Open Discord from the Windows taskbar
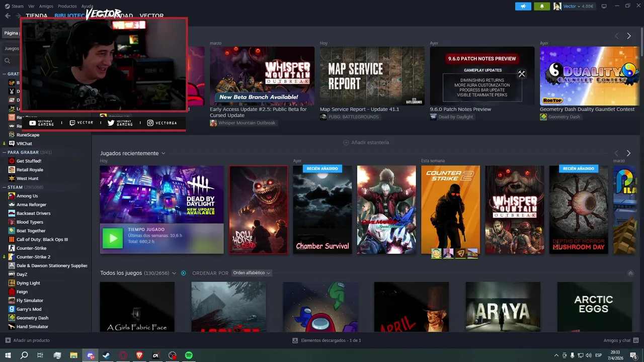The image size is (644, 362). pyautogui.click(x=90, y=355)
